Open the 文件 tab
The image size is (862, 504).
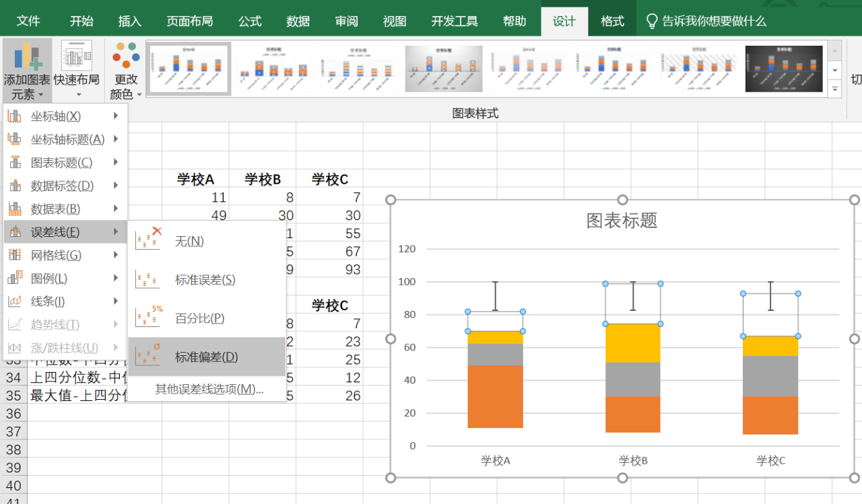pyautogui.click(x=28, y=21)
